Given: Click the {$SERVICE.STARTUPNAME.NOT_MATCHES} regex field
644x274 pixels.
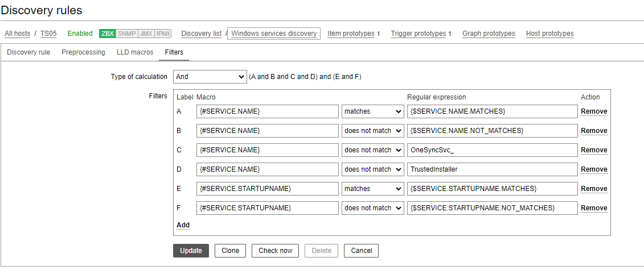Looking at the screenshot, I should [x=493, y=208].
